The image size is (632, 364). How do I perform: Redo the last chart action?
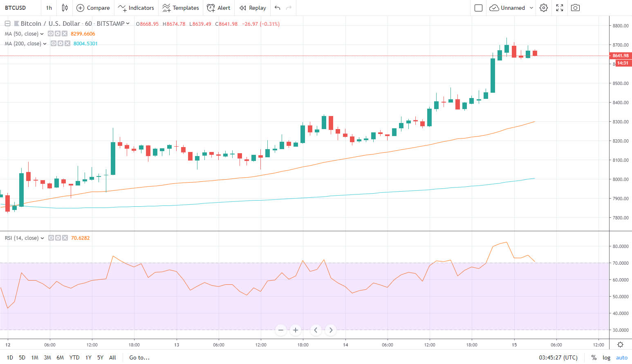pyautogui.click(x=289, y=8)
